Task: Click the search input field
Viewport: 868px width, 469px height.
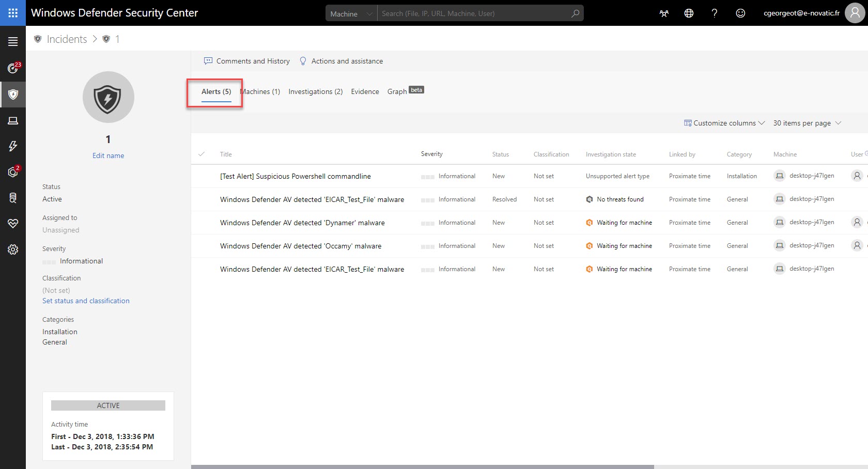Action: pos(474,13)
